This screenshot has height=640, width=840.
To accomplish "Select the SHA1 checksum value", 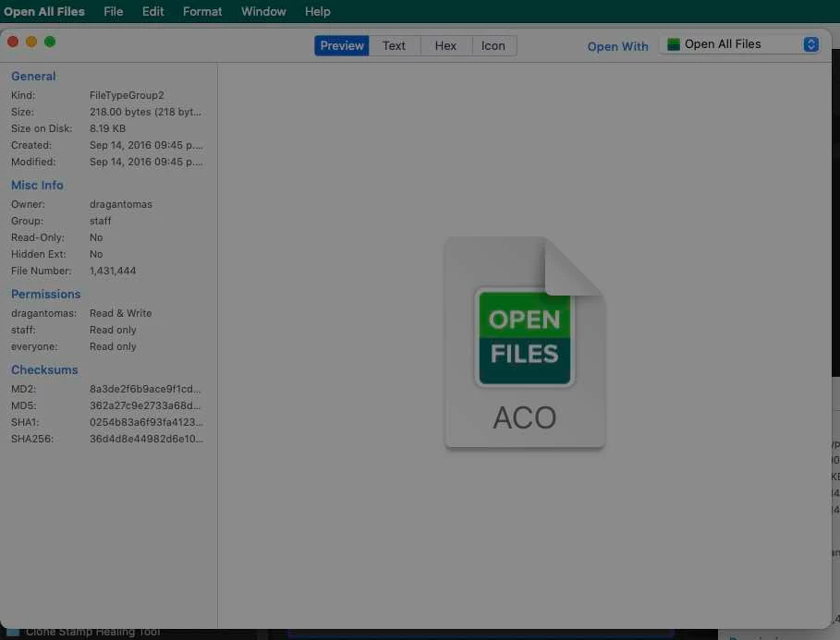I will click(x=146, y=422).
